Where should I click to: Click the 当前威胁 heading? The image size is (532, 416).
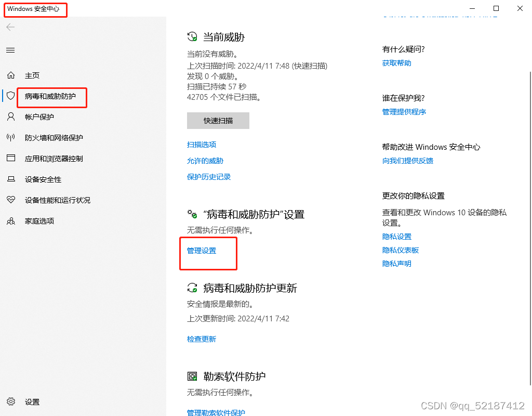pyautogui.click(x=224, y=37)
